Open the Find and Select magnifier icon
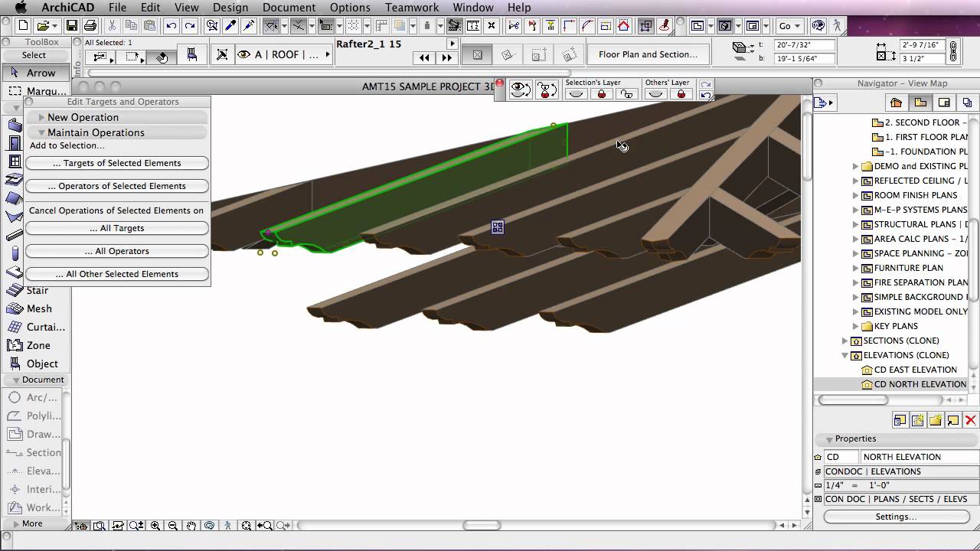 coord(212,25)
